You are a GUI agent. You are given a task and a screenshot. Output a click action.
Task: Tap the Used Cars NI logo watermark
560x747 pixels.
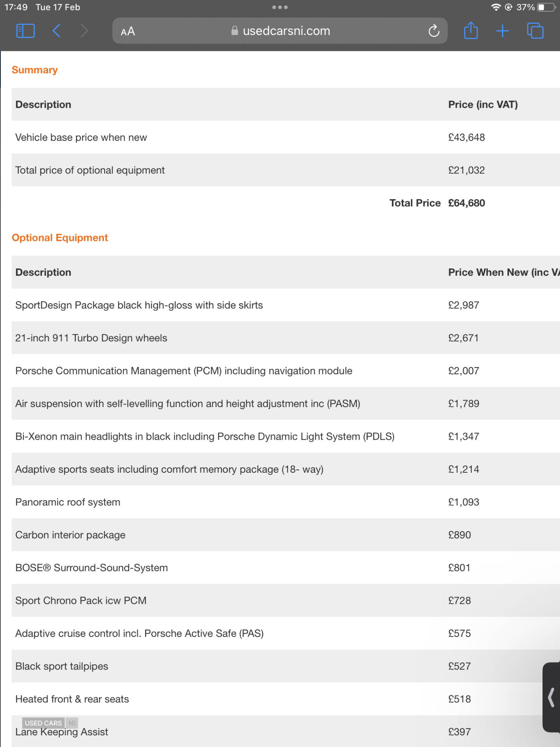pos(50,723)
